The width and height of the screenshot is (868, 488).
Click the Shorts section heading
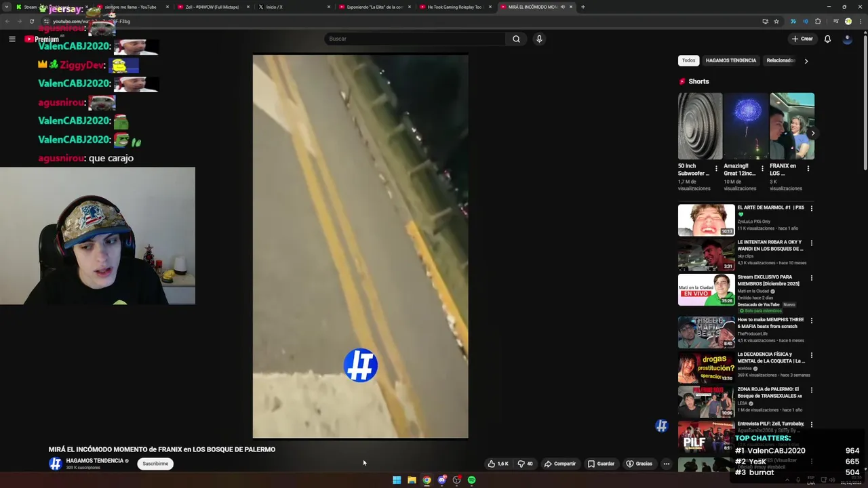(698, 81)
